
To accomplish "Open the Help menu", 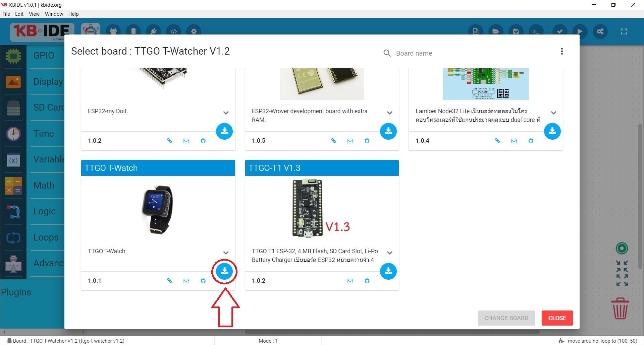I will click(x=73, y=14).
